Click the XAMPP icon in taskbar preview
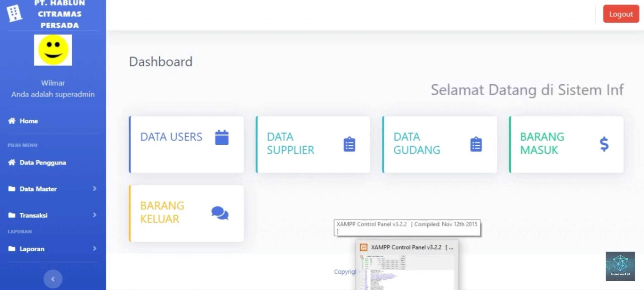This screenshot has height=290, width=644. (364, 247)
